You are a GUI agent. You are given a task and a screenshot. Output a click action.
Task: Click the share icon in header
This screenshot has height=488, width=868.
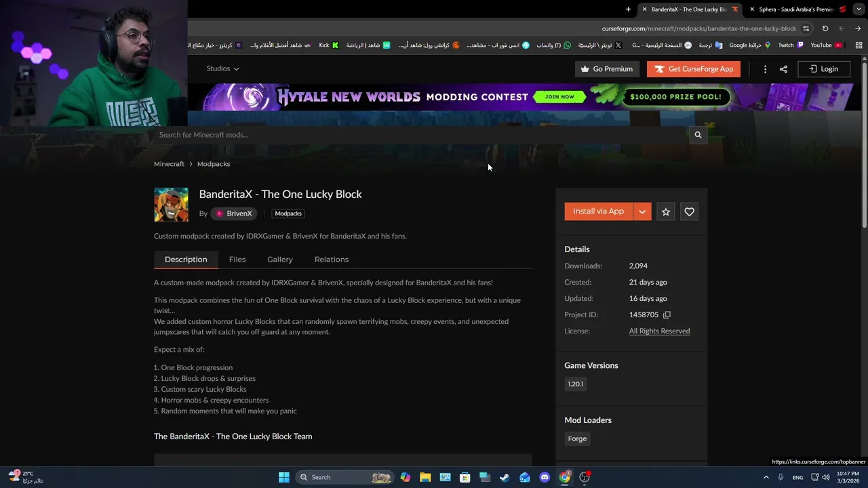pyautogui.click(x=783, y=69)
